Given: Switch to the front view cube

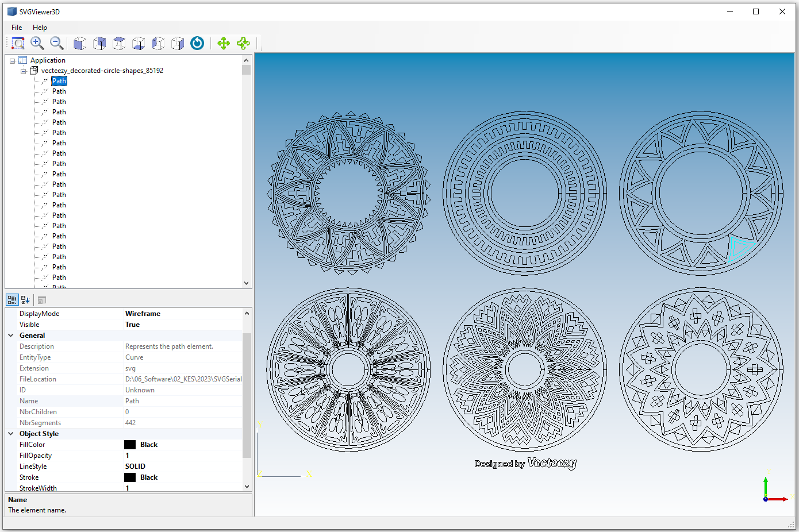Looking at the screenshot, I should pyautogui.click(x=80, y=43).
